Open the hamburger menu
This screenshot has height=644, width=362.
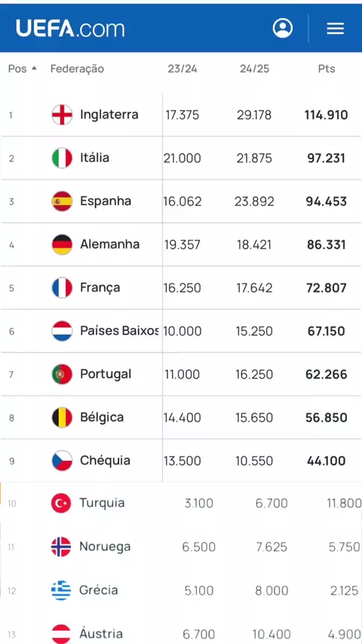point(336,29)
